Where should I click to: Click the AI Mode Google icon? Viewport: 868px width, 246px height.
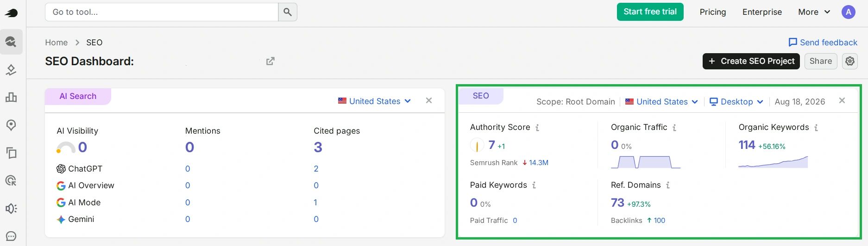point(61,203)
